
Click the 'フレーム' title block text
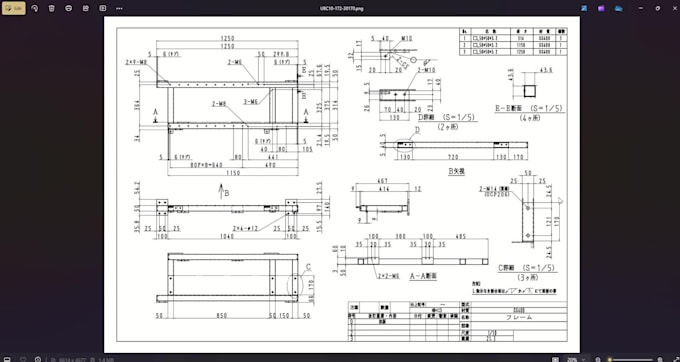(519, 317)
